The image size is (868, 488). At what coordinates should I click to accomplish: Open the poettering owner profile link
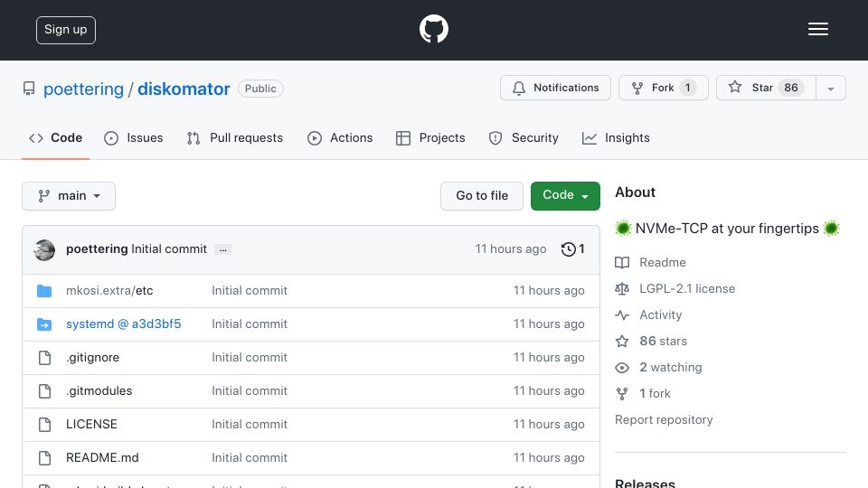click(83, 89)
